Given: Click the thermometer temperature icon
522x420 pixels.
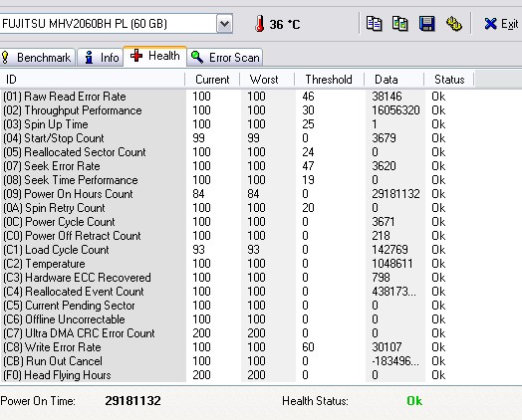Looking at the screenshot, I should 260,24.
